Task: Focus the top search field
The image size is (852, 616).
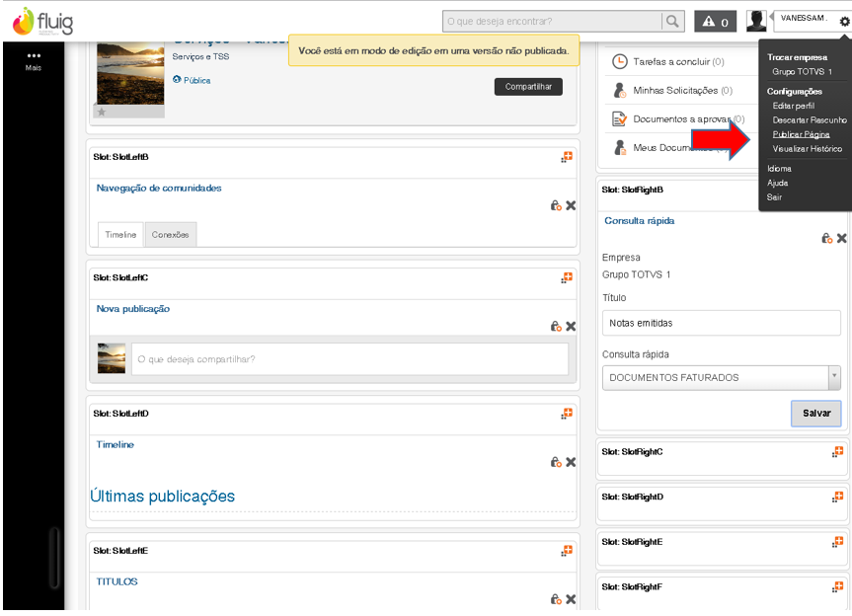Action: [552, 21]
